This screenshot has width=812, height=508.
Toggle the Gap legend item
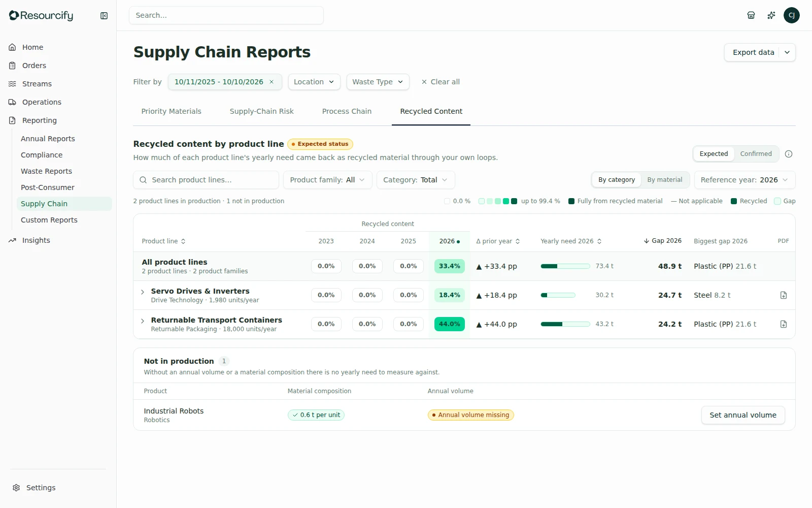click(785, 201)
